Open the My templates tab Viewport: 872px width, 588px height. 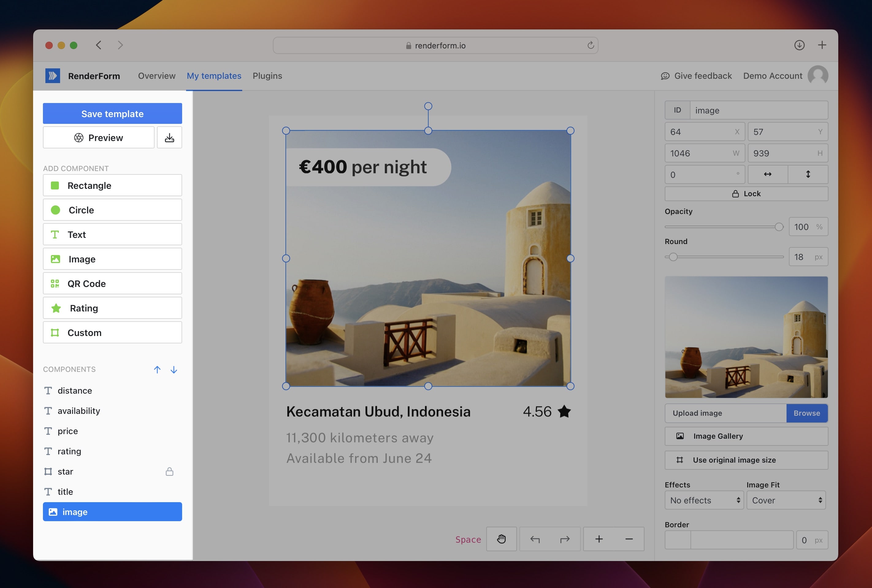click(x=214, y=76)
